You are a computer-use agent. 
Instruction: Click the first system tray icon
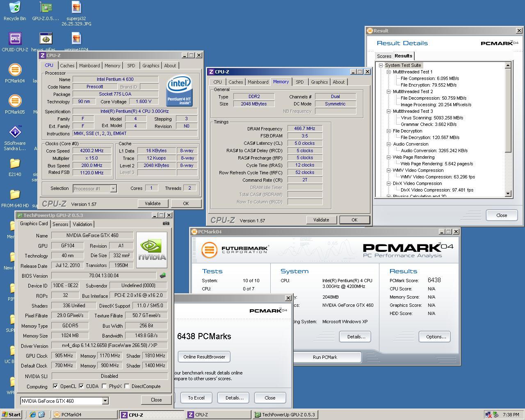tap(488, 415)
